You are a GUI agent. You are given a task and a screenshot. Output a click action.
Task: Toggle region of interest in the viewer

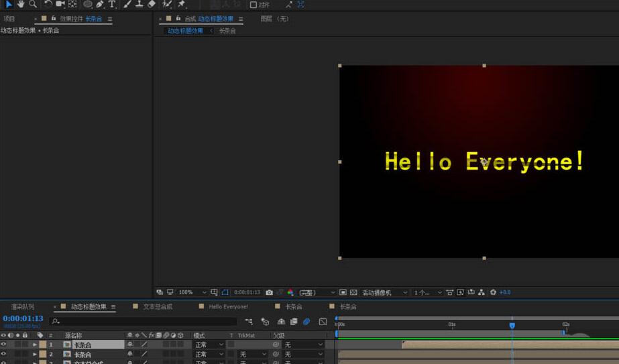coord(343,292)
